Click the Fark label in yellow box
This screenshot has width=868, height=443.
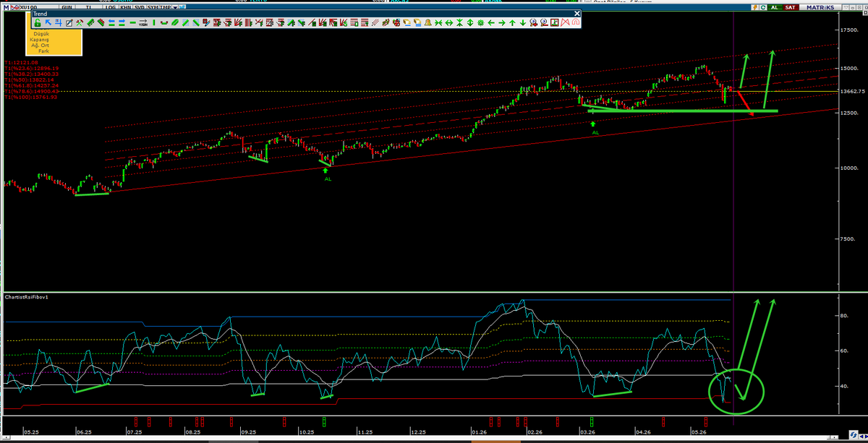(43, 51)
